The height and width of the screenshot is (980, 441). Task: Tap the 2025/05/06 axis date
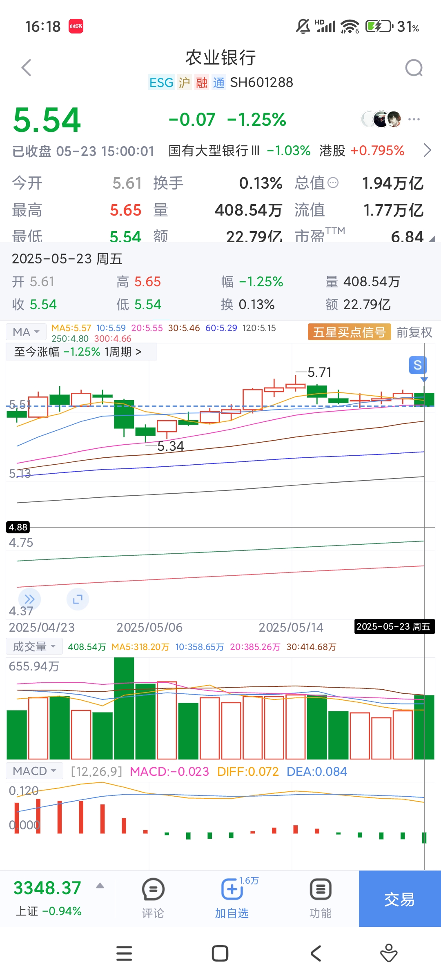tap(149, 627)
